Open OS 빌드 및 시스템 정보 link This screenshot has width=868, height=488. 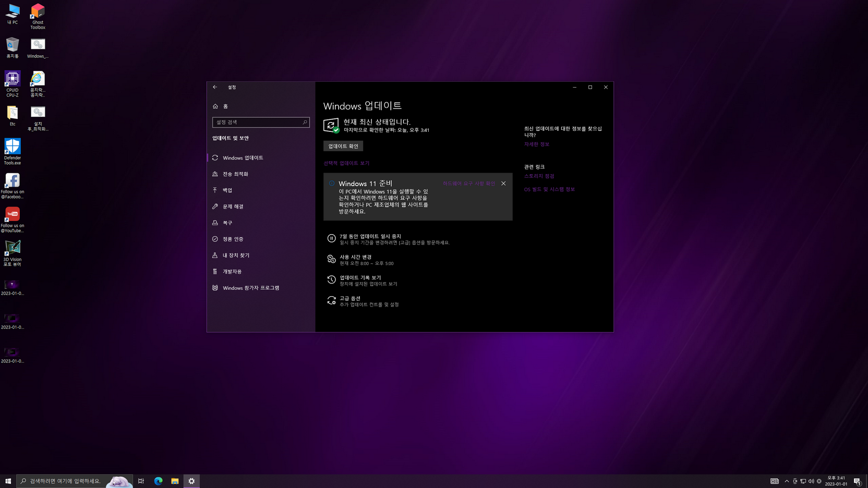coord(549,189)
